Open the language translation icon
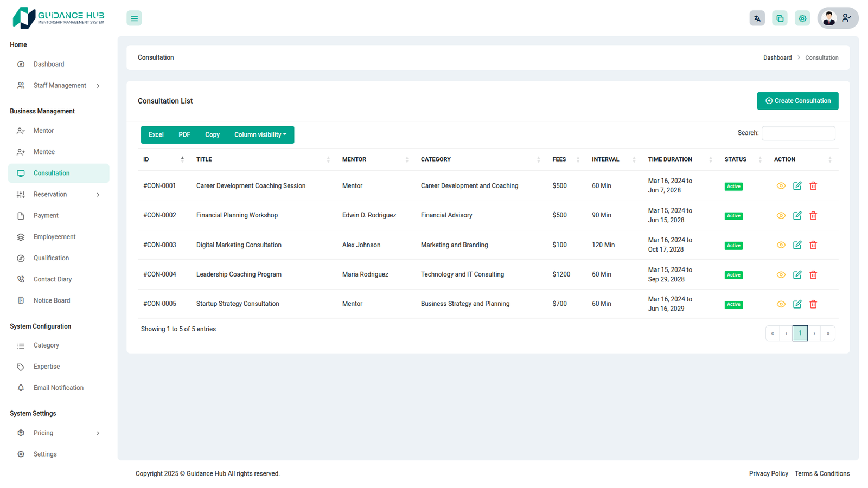 point(757,18)
